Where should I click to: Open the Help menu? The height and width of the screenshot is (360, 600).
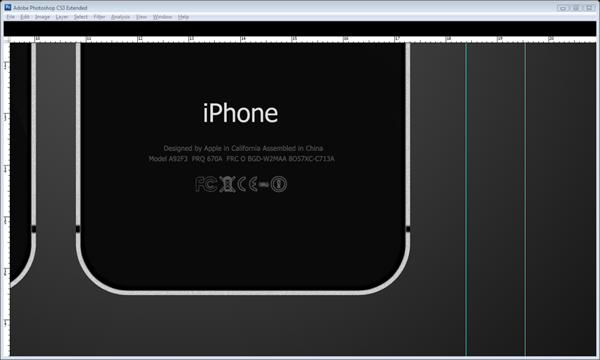pyautogui.click(x=184, y=17)
